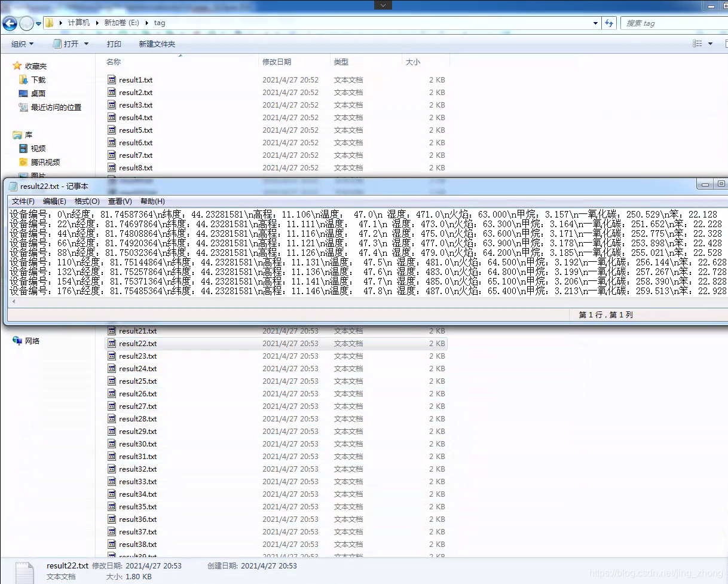This screenshot has width=728, height=584.
Task: Select the result31.txt file icon
Action: 112,456
